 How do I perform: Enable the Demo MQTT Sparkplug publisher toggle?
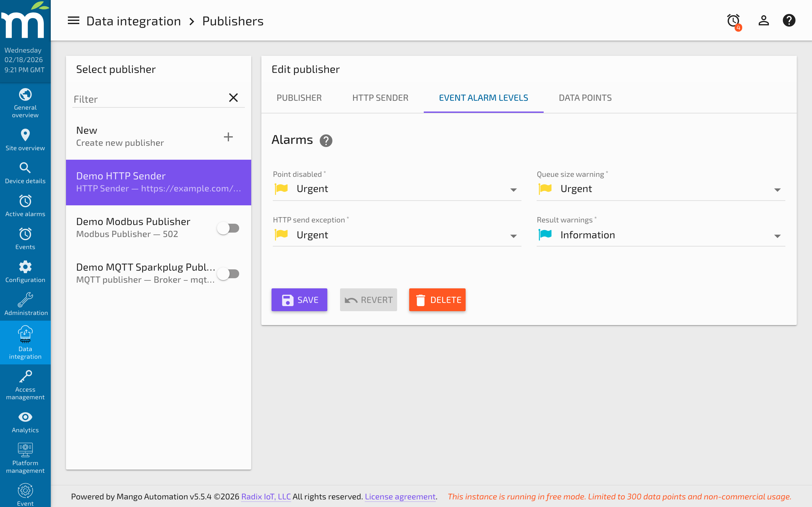click(x=228, y=273)
